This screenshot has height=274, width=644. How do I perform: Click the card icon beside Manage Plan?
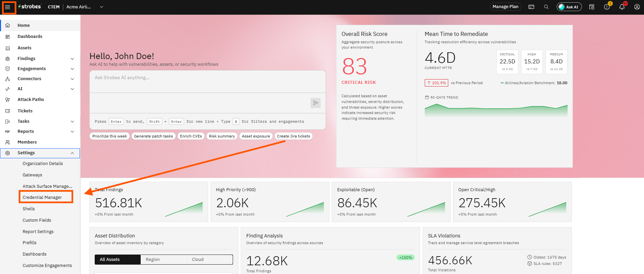531,7
